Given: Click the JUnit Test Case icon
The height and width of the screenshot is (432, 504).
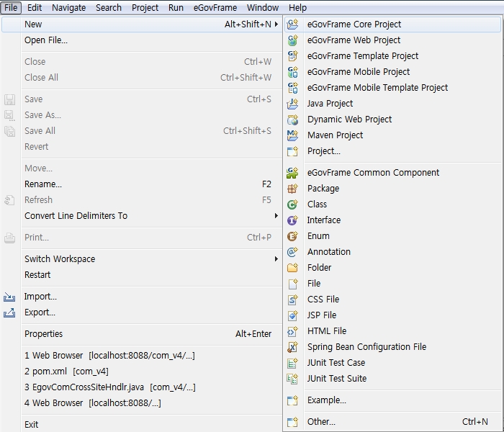Looking at the screenshot, I should pyautogui.click(x=292, y=363).
